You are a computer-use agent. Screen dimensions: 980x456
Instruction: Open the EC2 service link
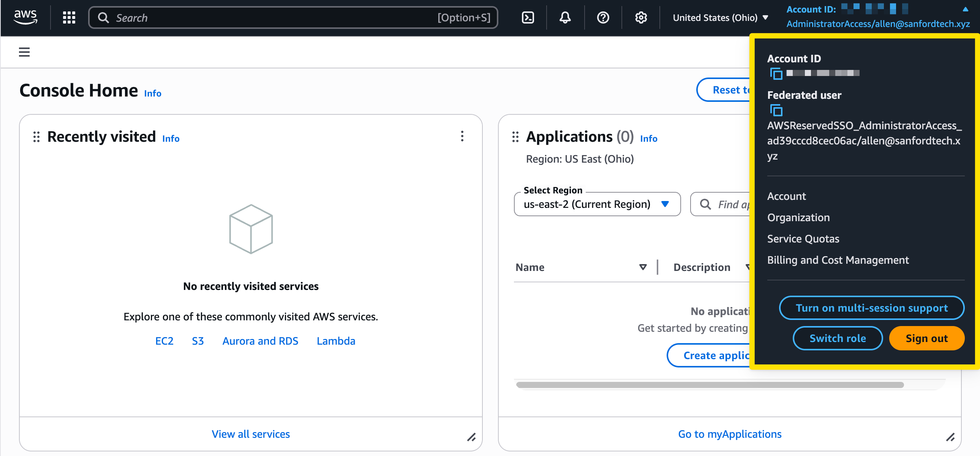click(x=164, y=340)
